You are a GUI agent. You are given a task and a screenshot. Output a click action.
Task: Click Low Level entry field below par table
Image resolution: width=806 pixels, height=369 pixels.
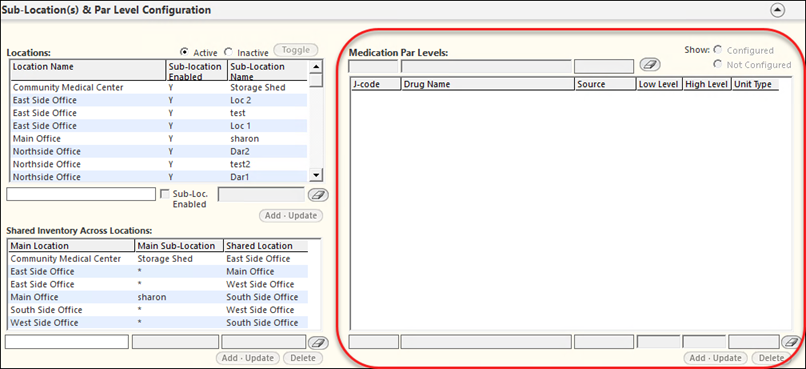pyautogui.click(x=658, y=342)
